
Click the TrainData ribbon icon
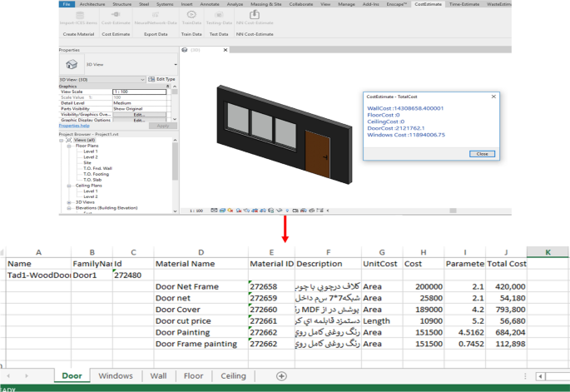tap(191, 14)
